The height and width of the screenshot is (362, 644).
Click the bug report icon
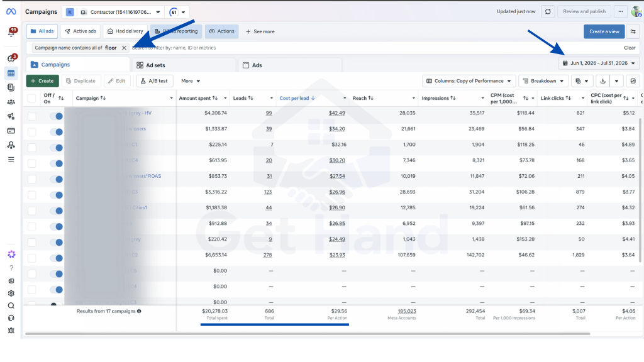tap(11, 331)
